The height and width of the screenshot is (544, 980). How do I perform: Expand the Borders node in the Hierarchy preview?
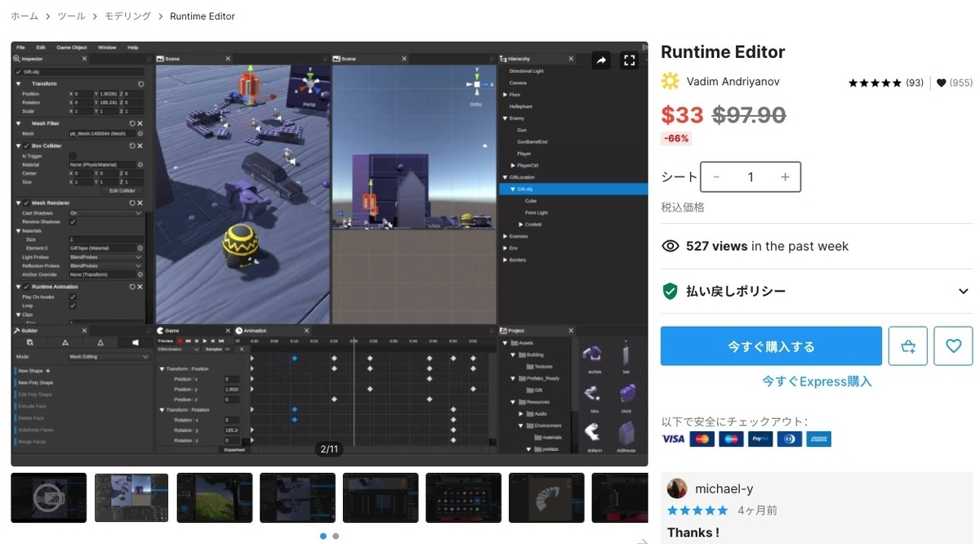[506, 260]
